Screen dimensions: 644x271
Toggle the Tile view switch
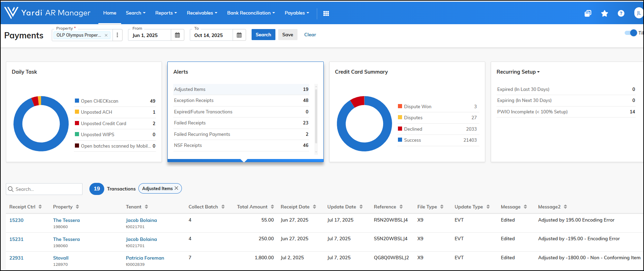tap(631, 33)
